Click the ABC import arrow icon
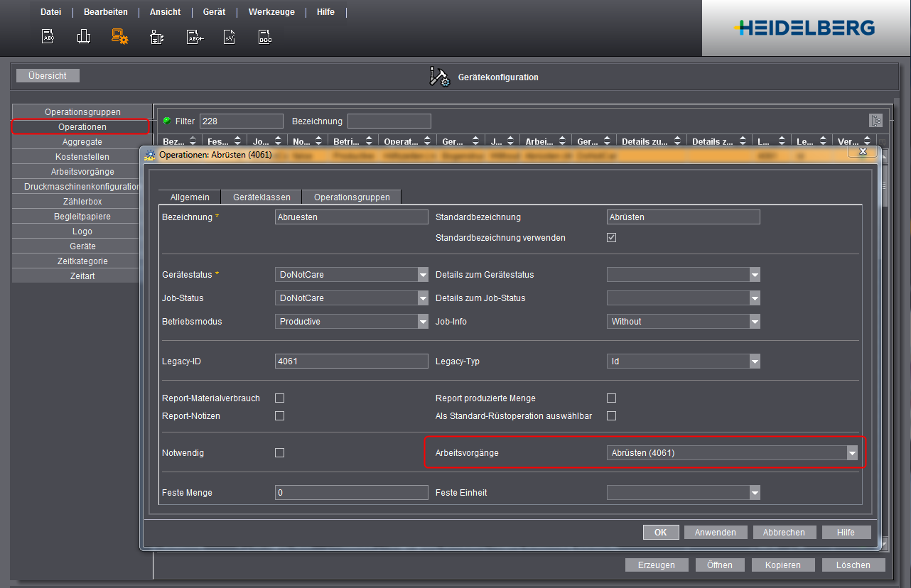 [x=195, y=37]
